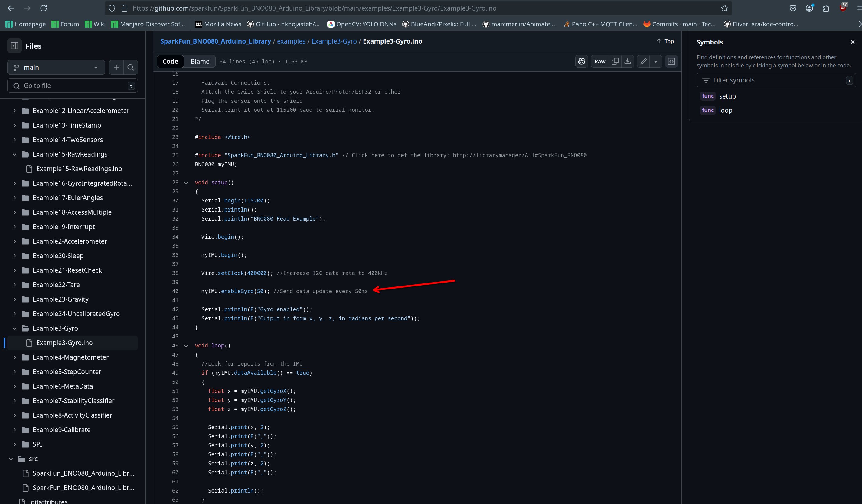862x504 pixels.
Task: Fold the loop function at line 46
Action: coord(186,345)
